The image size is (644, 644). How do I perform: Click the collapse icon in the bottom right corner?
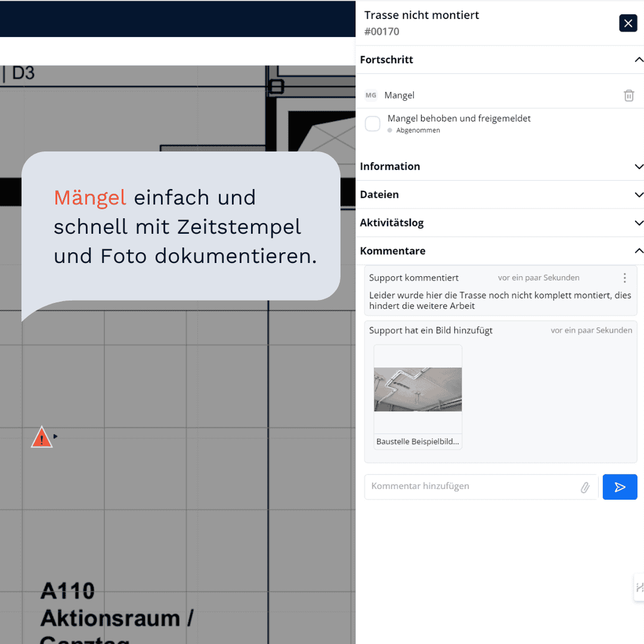tap(640, 587)
